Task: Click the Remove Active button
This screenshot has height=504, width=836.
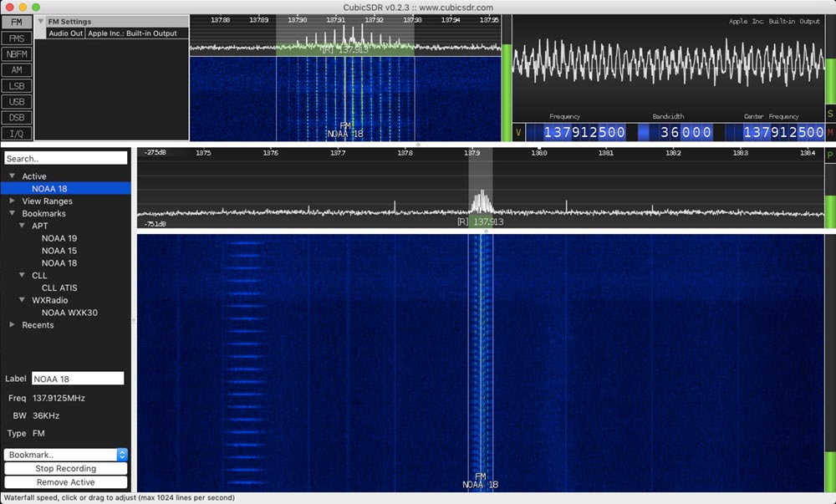Action: coord(65,482)
